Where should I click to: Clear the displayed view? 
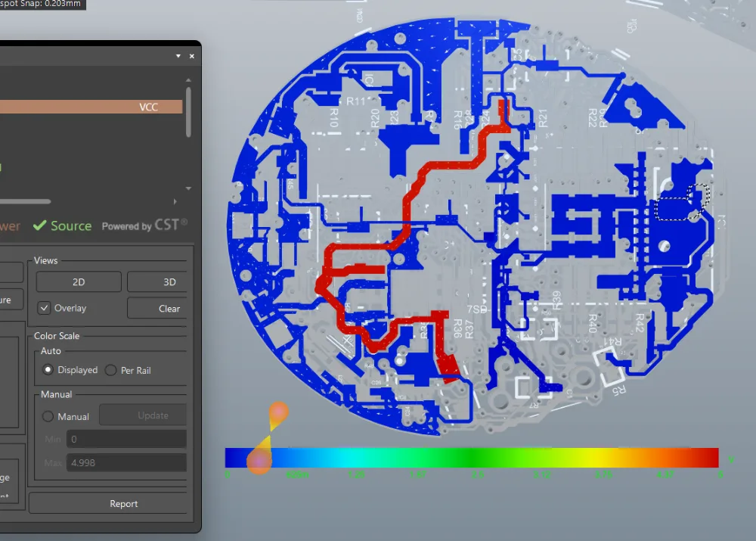coord(157,309)
